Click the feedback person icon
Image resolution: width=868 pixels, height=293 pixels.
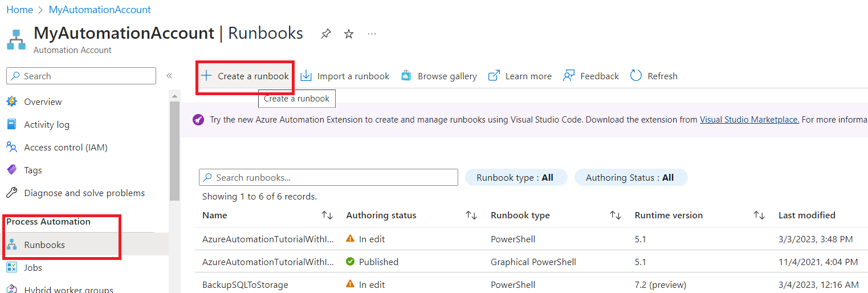[569, 76]
